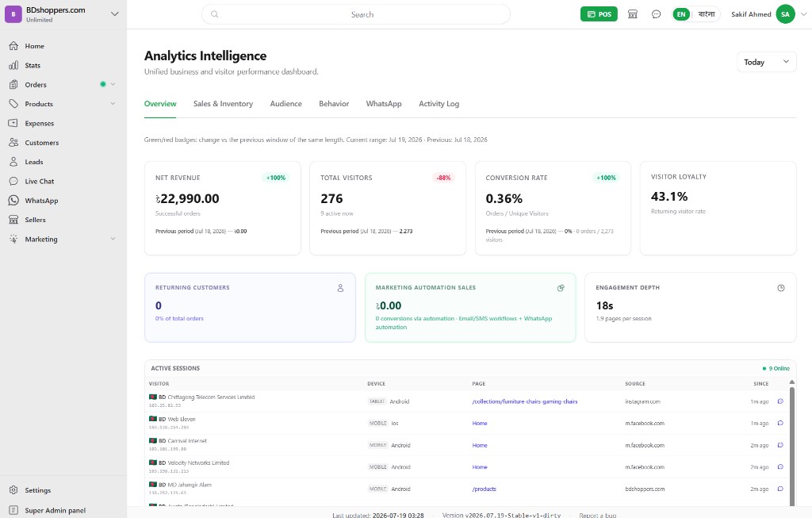Open the /products page link
812x518 pixels.
tap(485, 489)
